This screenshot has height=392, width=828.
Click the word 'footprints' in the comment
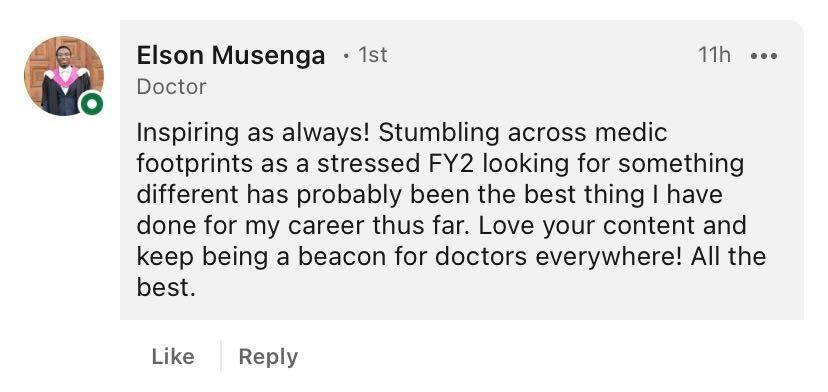pyautogui.click(x=195, y=164)
